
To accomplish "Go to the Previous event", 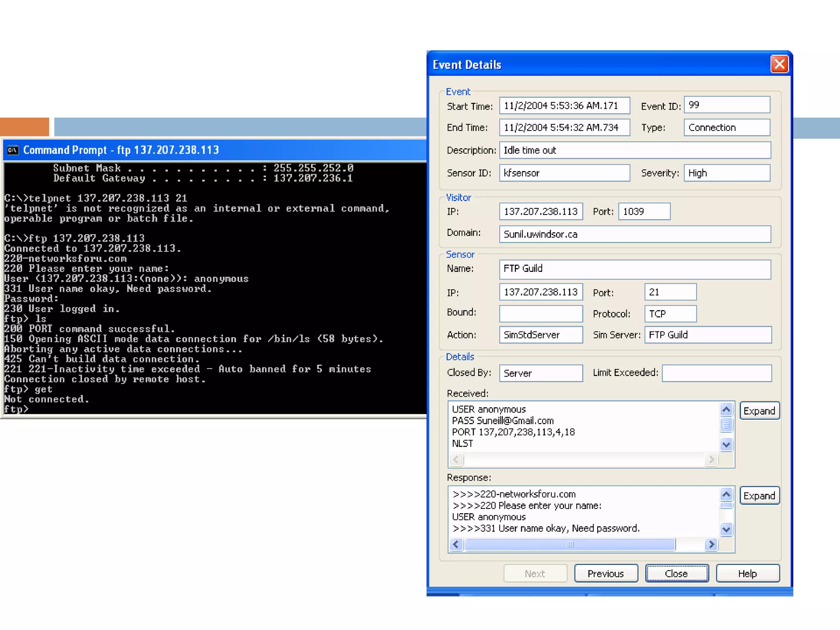I will coord(606,573).
